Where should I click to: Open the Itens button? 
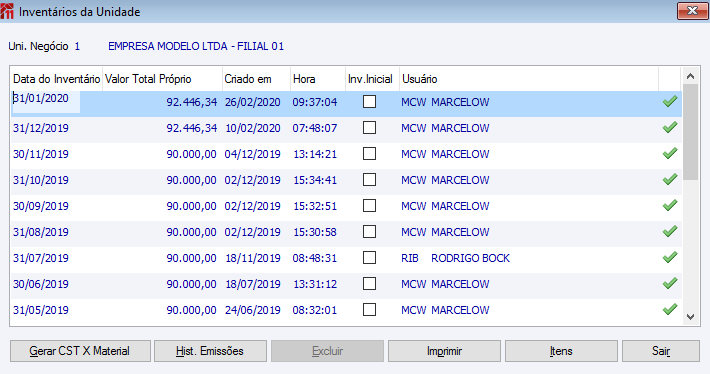click(x=561, y=351)
